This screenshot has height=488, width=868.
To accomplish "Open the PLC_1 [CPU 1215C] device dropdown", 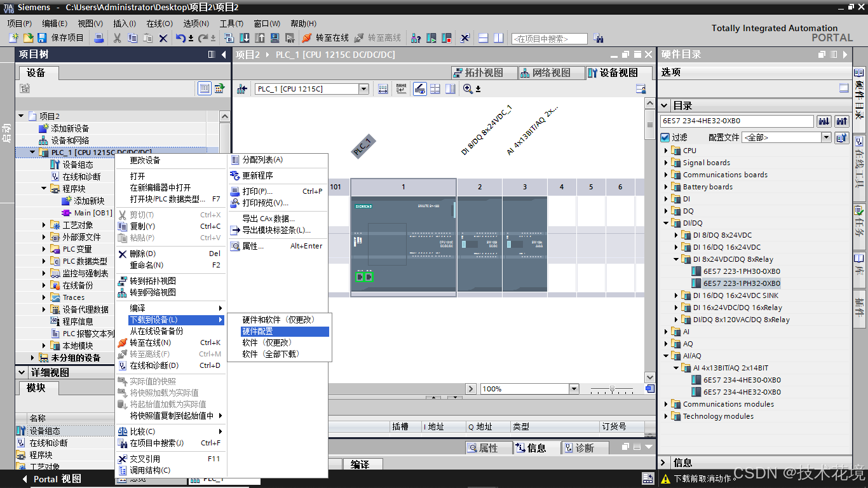I will (x=364, y=89).
